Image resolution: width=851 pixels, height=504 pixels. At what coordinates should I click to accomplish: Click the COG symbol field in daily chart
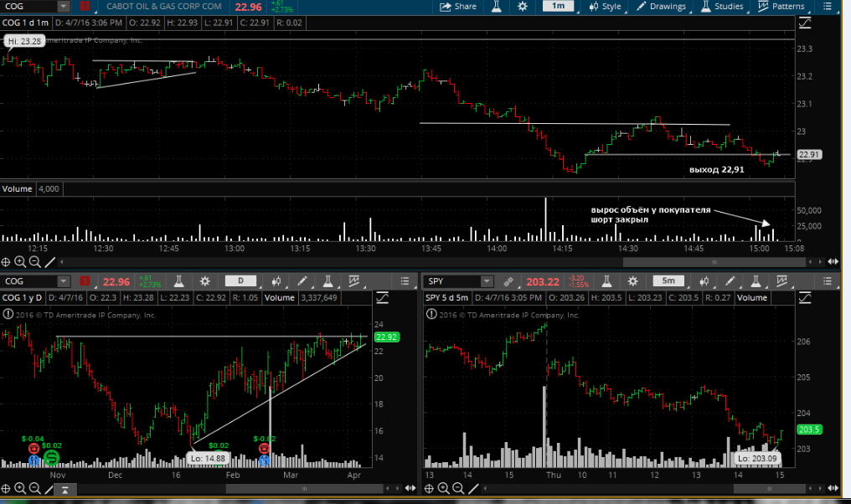coord(28,281)
